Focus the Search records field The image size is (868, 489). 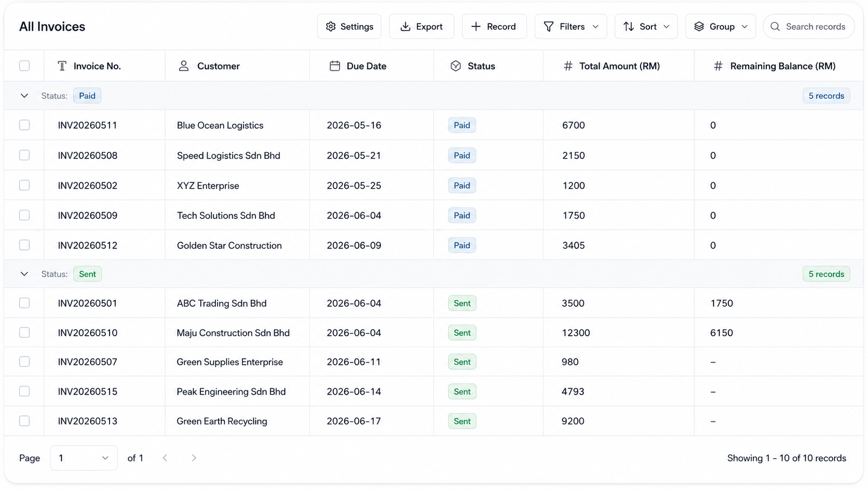coord(809,27)
